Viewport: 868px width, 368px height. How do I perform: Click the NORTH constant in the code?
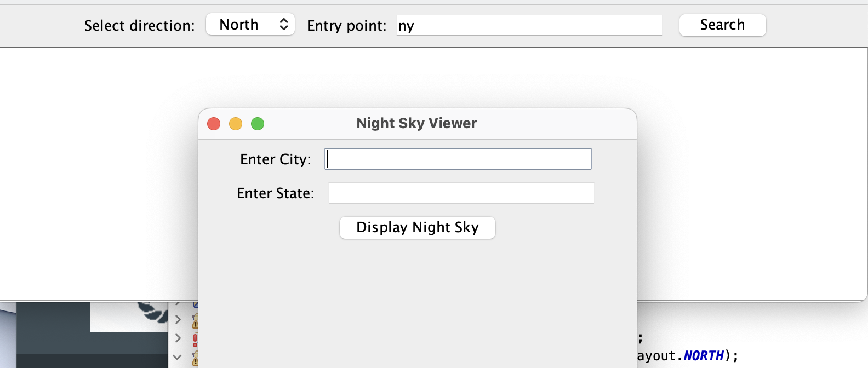tap(704, 356)
